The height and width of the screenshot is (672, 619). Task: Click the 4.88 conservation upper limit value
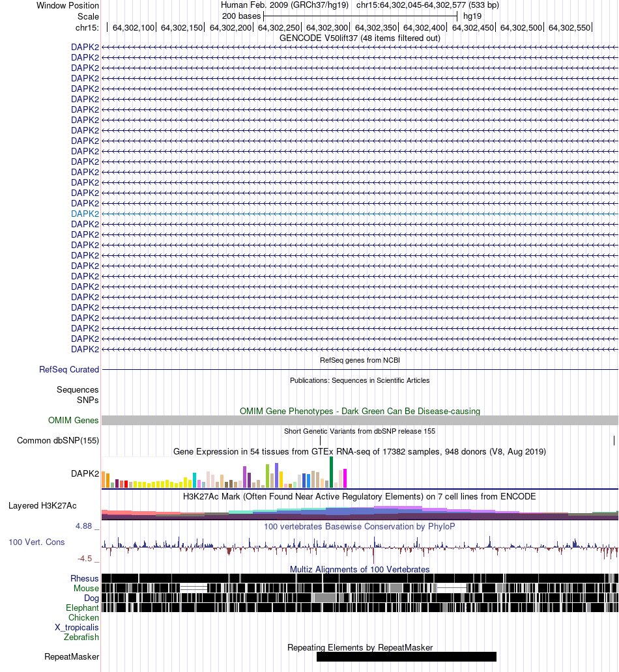[84, 526]
